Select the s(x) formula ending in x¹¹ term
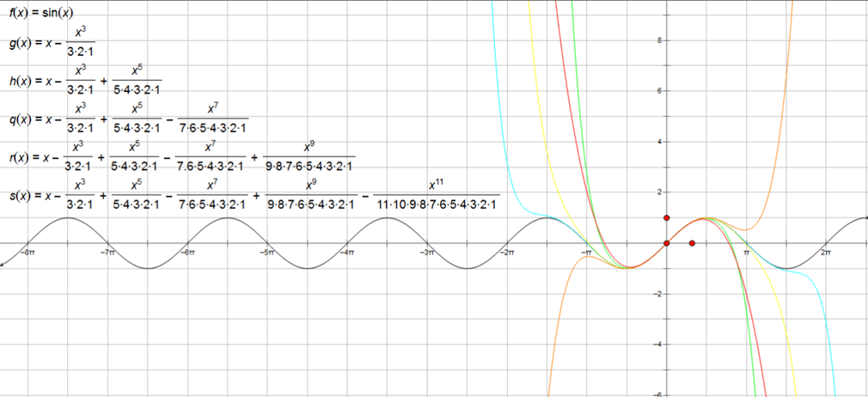The image size is (868, 397). (254, 195)
